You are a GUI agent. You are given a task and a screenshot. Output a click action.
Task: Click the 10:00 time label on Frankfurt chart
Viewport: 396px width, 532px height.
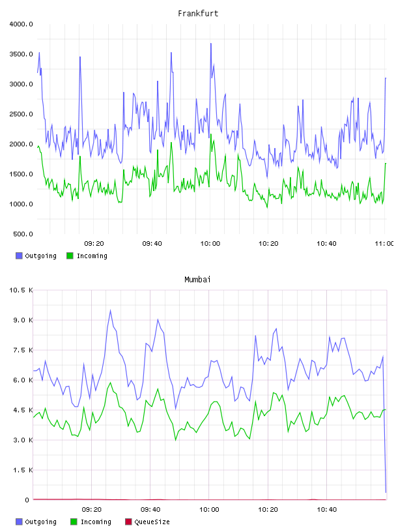[x=210, y=244]
